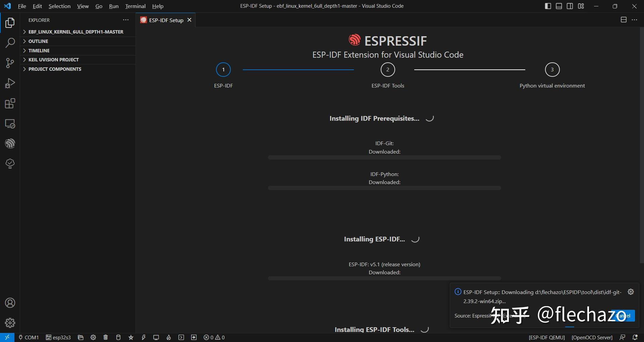The width and height of the screenshot is (644, 342).
Task: Open Explorer views and more actions menu
Action: [x=126, y=20]
